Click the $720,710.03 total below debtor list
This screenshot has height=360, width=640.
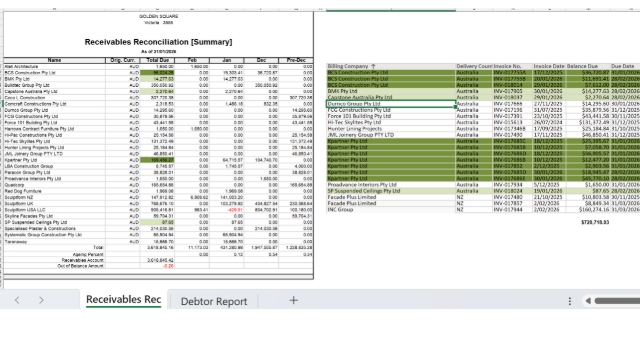(x=595, y=222)
